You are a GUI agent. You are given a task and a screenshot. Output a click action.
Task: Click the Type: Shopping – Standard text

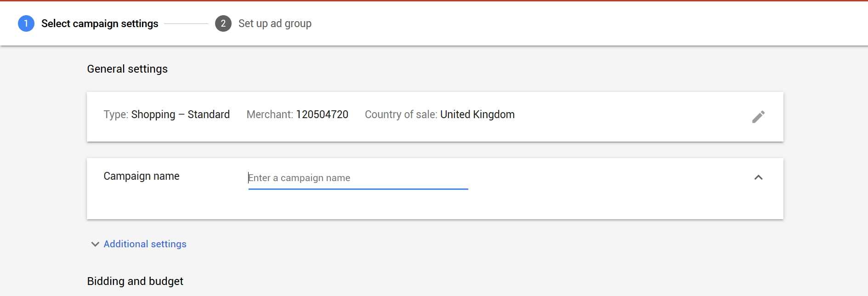166,114
